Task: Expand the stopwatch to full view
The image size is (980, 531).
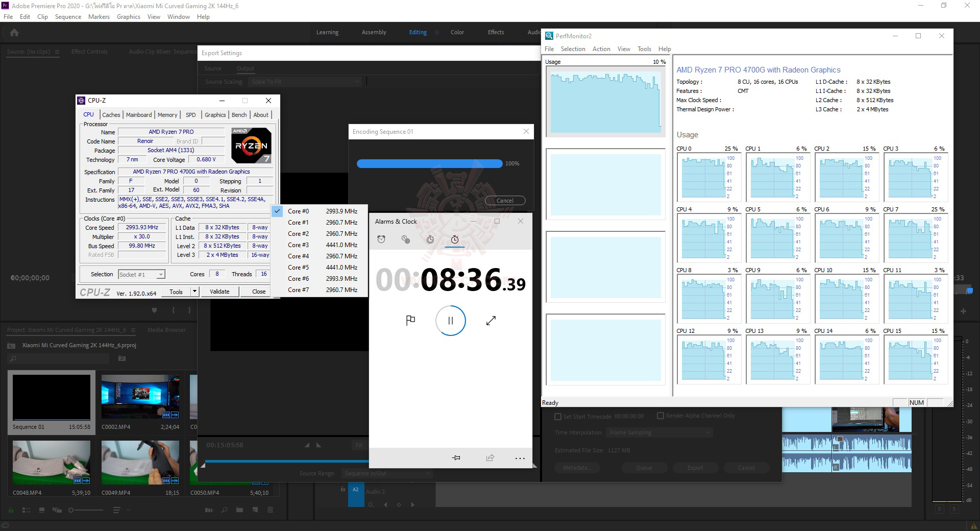Action: click(x=491, y=321)
